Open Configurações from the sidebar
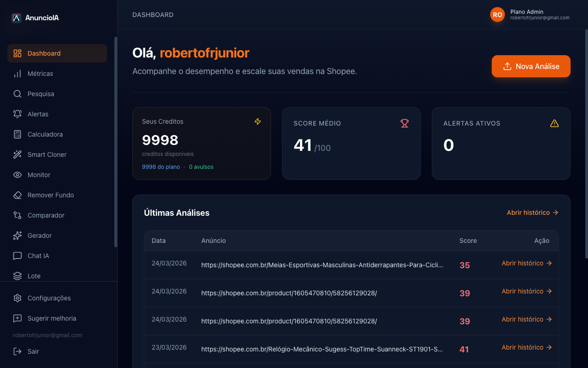 [49, 298]
